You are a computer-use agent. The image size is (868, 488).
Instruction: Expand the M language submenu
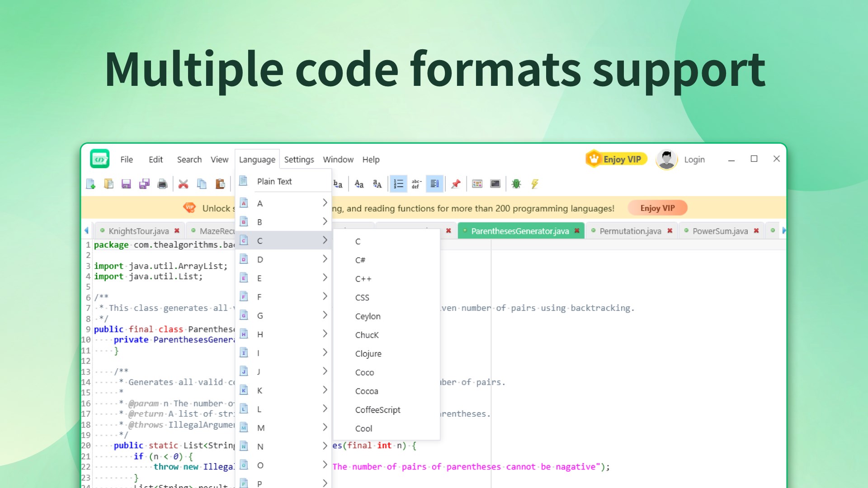click(x=283, y=428)
